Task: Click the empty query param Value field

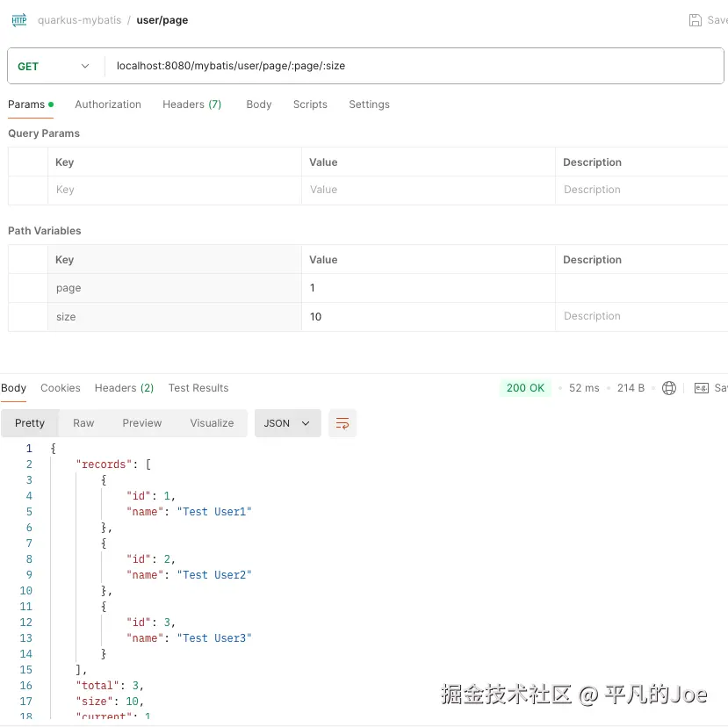Action: point(428,190)
